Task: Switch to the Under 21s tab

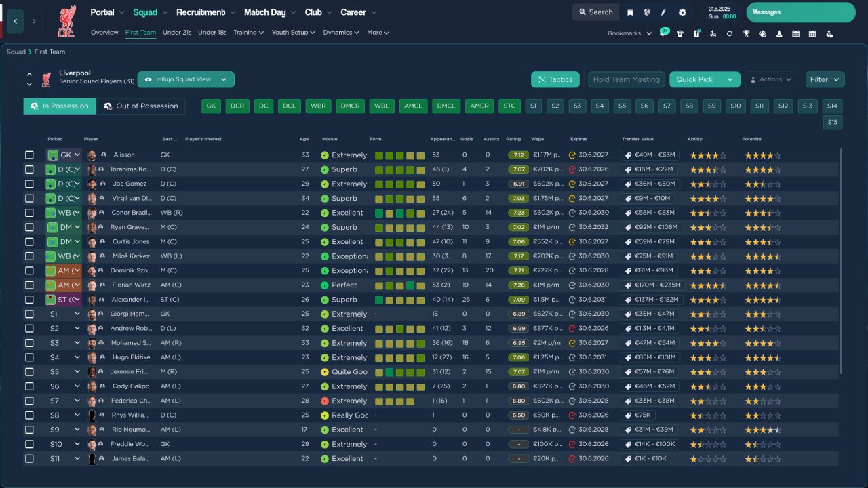Action: (177, 33)
